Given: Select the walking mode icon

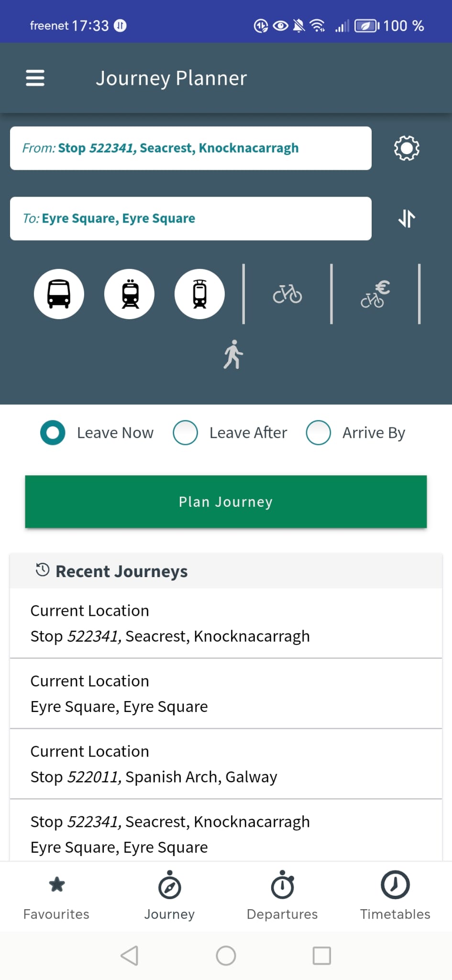Looking at the screenshot, I should 233,355.
